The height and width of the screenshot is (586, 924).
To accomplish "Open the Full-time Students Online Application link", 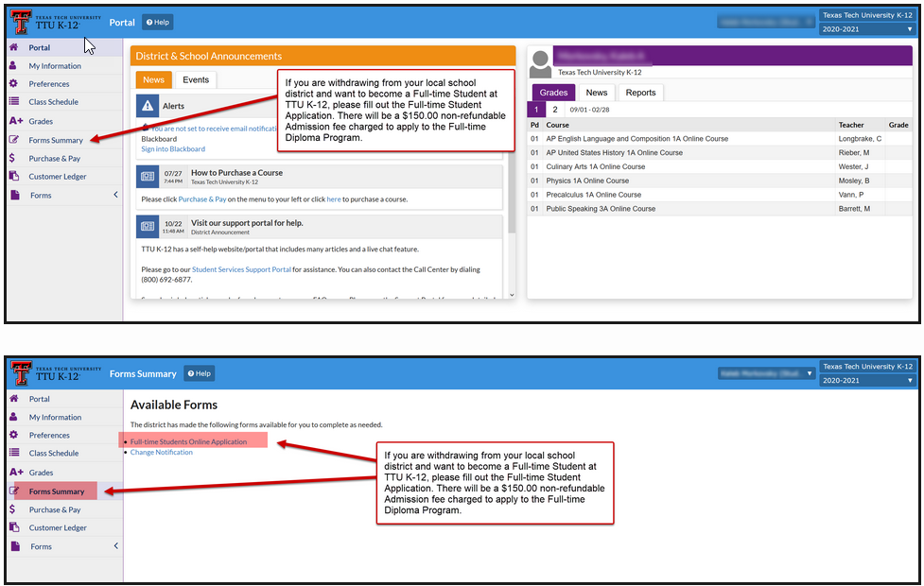I will pyautogui.click(x=188, y=441).
